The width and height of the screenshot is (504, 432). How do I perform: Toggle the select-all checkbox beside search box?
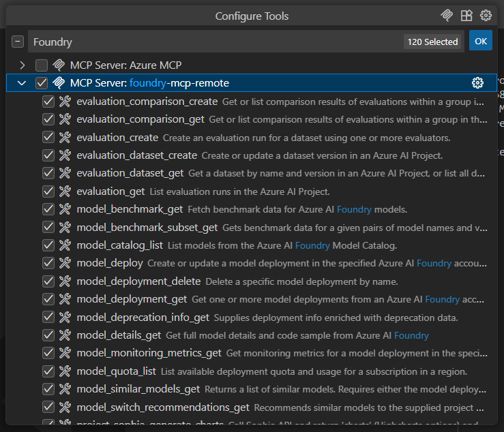pos(17,42)
